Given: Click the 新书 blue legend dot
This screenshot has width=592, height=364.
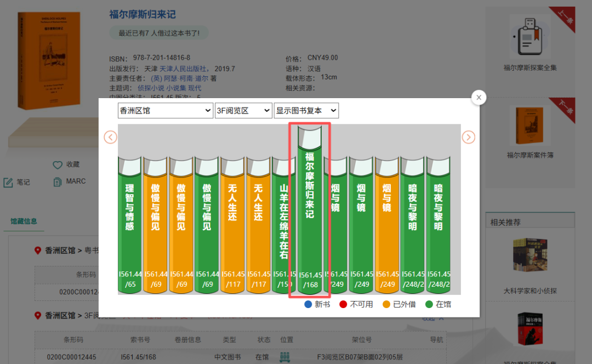Looking at the screenshot, I should [308, 304].
